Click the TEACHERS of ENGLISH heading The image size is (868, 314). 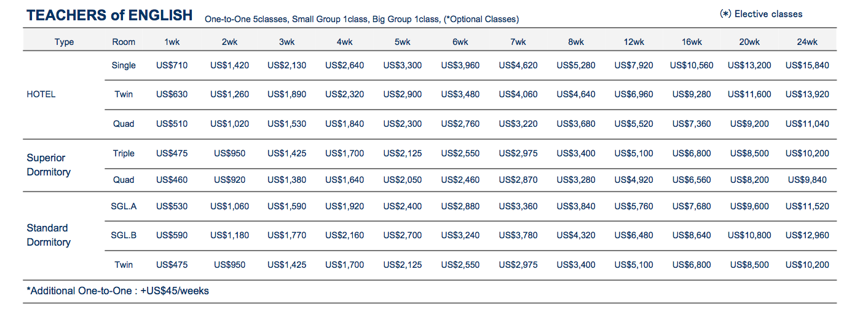click(109, 15)
